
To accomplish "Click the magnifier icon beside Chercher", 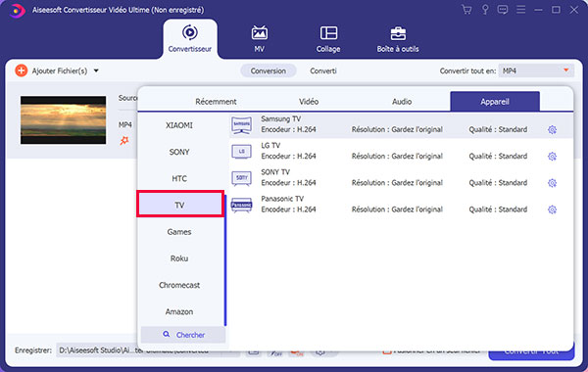I will click(x=167, y=334).
